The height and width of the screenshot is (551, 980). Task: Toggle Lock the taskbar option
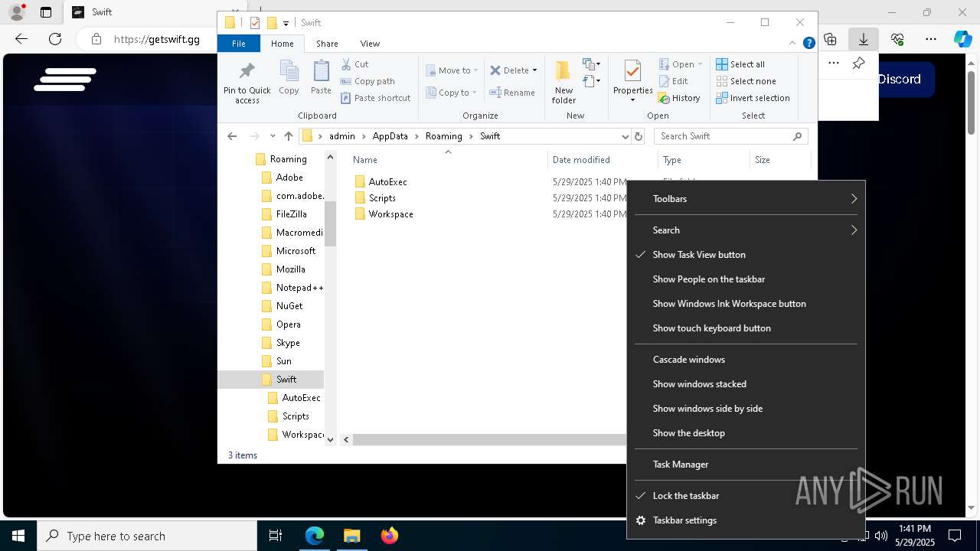click(746, 496)
